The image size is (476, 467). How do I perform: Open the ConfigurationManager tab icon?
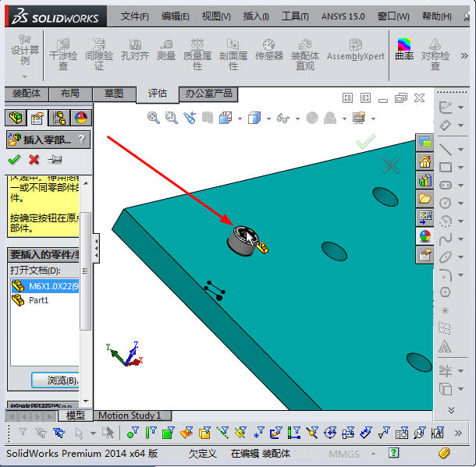point(59,118)
